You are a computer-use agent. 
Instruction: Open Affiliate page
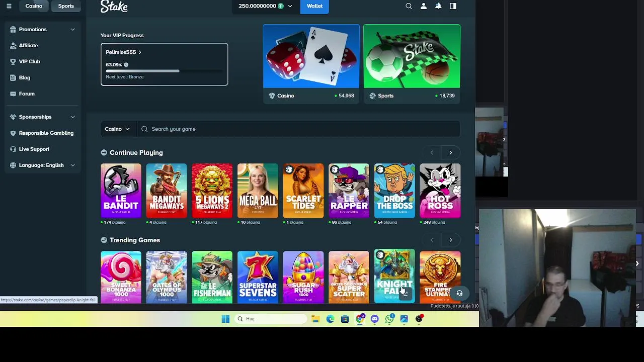click(x=28, y=45)
